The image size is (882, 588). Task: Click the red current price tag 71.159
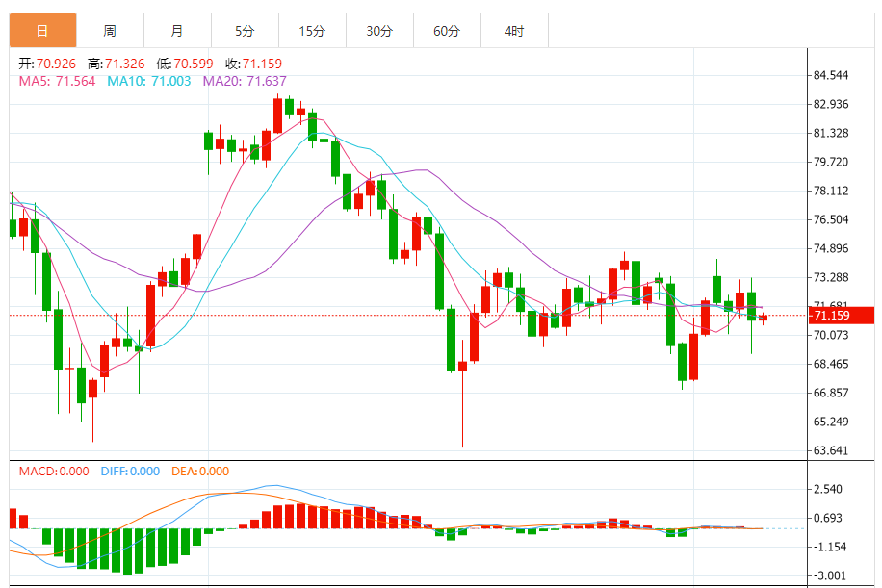click(841, 316)
